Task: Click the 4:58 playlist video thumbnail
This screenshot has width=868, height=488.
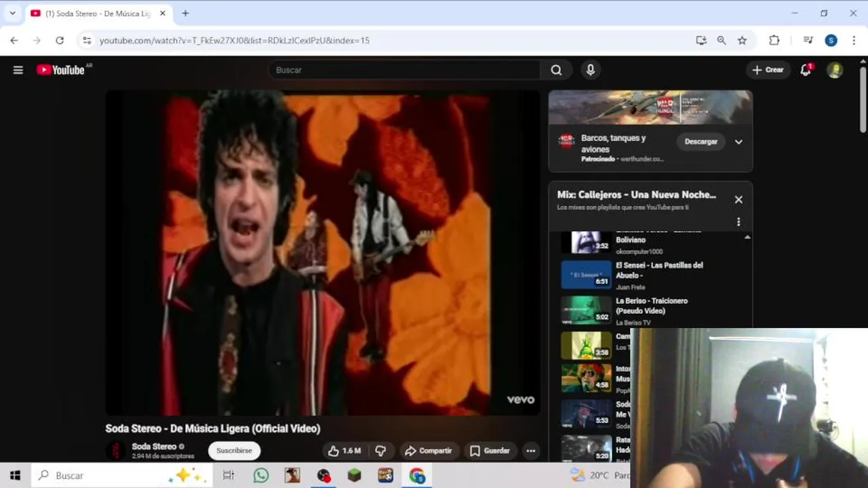Action: coord(587,378)
